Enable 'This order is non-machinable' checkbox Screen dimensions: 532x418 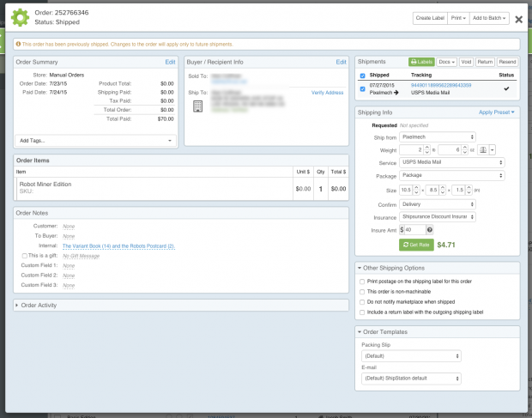(x=362, y=292)
